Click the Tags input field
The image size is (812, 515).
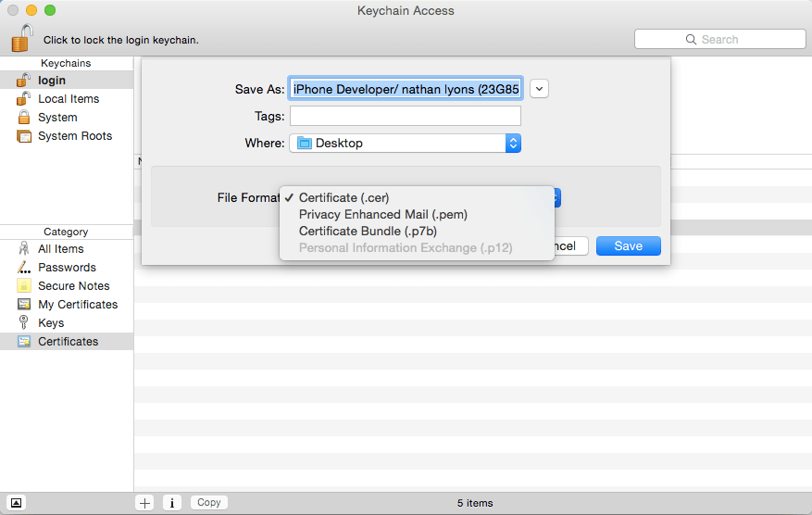405,116
